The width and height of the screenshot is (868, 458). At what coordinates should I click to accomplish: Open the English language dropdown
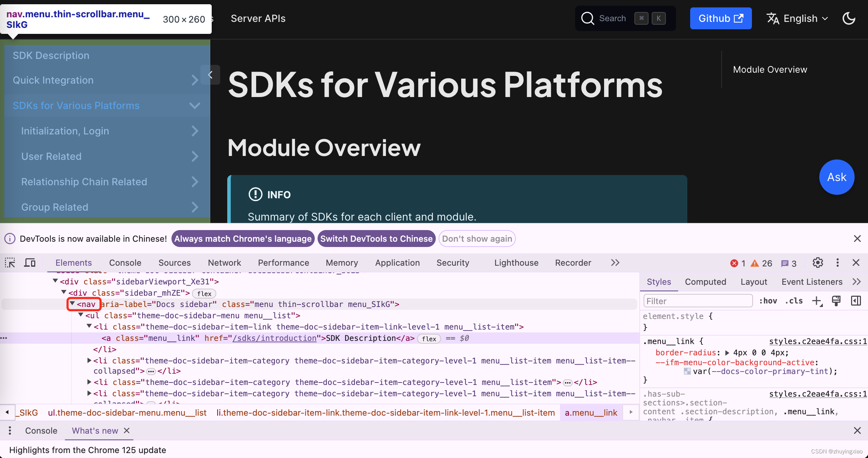click(x=797, y=18)
